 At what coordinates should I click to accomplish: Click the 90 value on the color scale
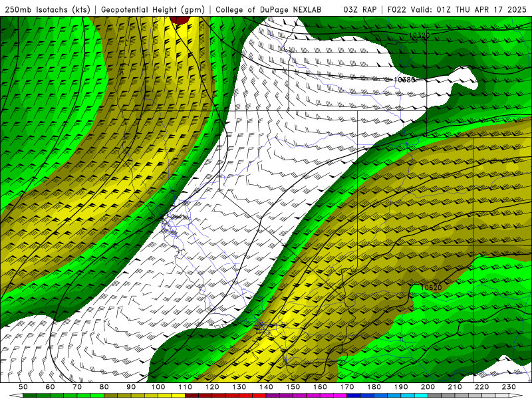click(131, 387)
